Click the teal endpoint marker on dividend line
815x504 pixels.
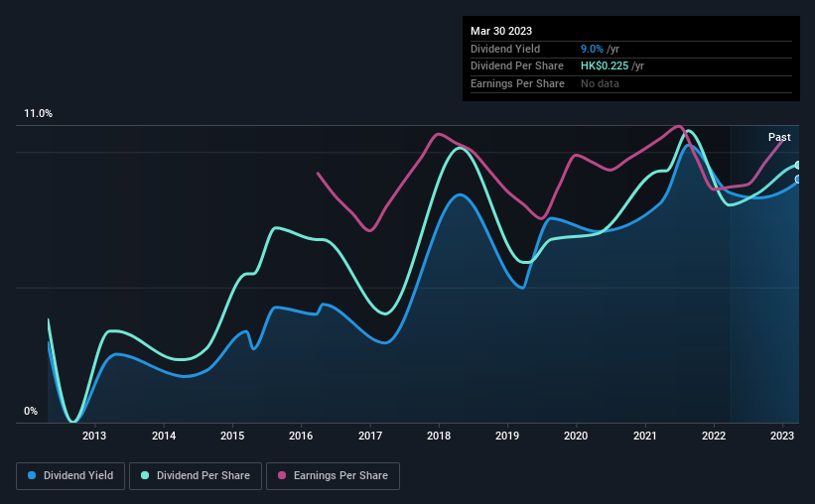point(798,166)
